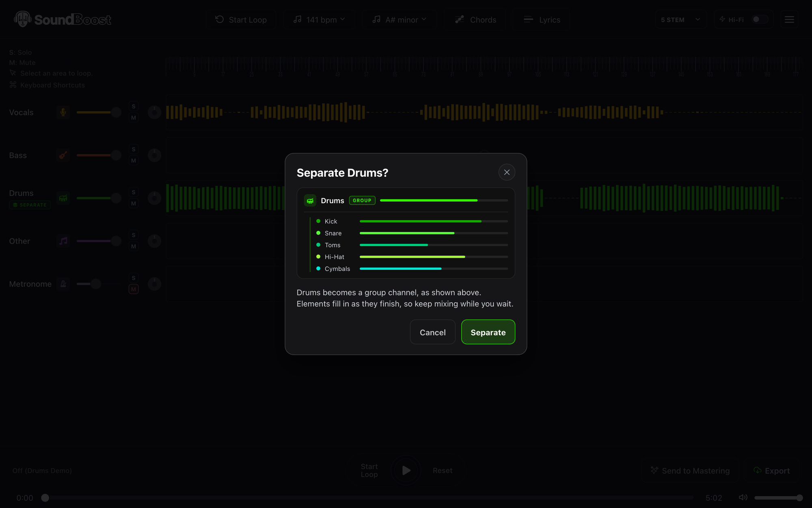
Task: Click the Off (Drums Demo) label
Action: point(42,471)
